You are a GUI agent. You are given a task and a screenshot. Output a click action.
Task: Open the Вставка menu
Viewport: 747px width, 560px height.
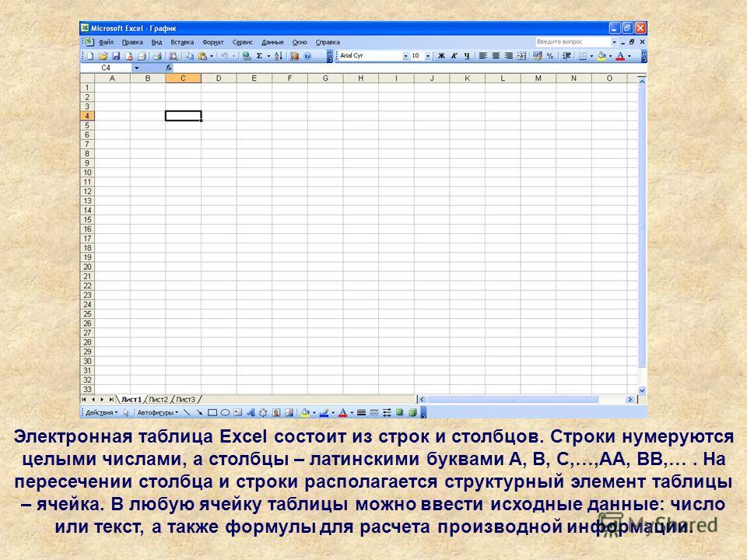click(x=182, y=42)
